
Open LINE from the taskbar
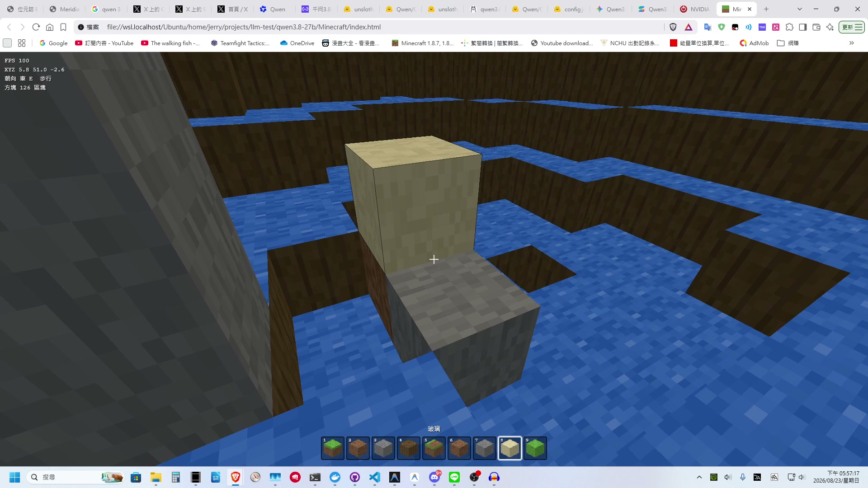point(454,477)
